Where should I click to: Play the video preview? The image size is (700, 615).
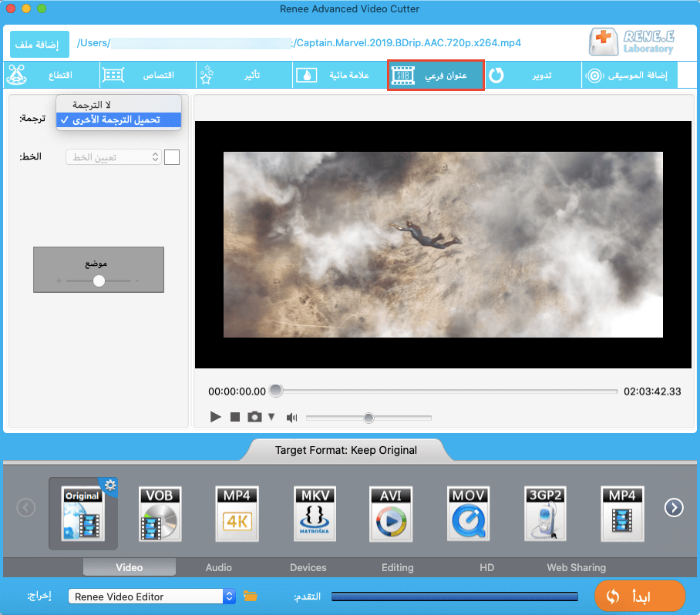coord(216,417)
